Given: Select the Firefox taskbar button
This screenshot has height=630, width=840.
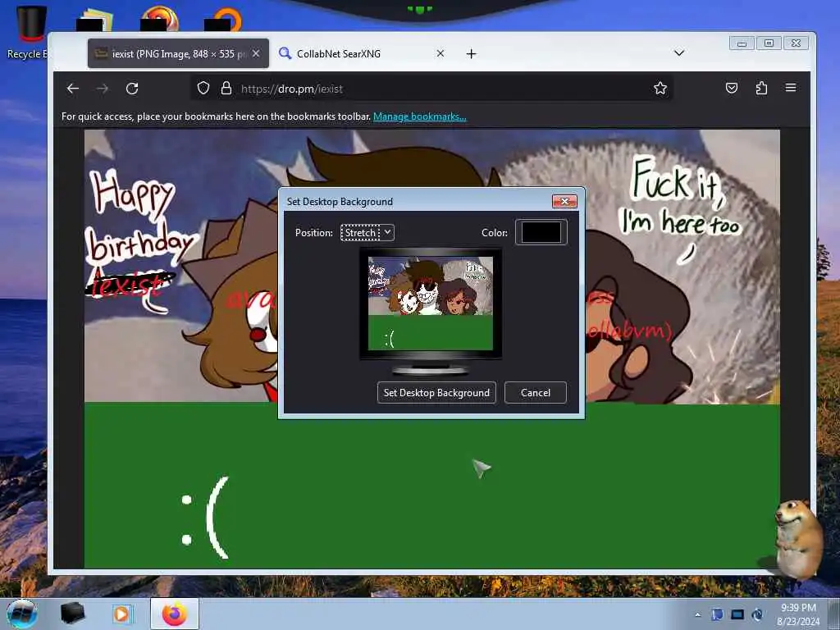Looking at the screenshot, I should [174, 614].
